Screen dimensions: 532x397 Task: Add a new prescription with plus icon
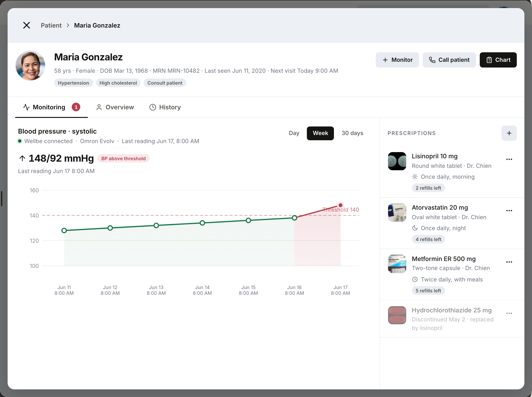[x=509, y=133]
